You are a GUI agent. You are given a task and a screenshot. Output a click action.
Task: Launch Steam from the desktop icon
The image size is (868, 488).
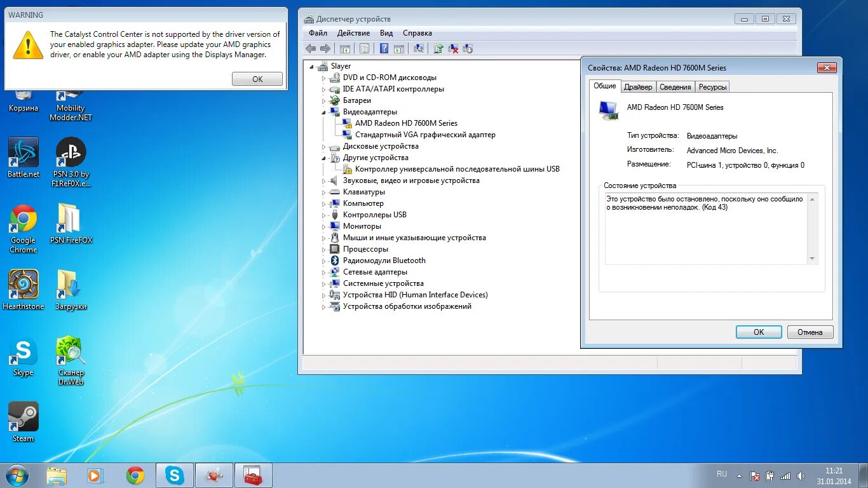(x=24, y=422)
